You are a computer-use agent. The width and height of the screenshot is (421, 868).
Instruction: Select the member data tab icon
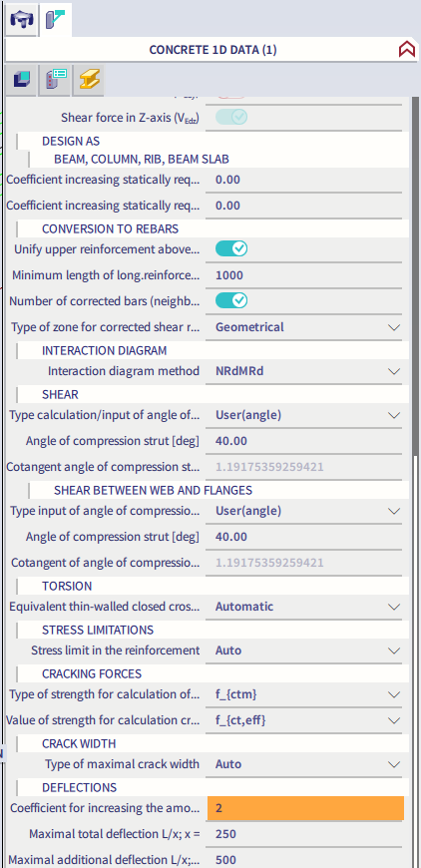[x=55, y=18]
